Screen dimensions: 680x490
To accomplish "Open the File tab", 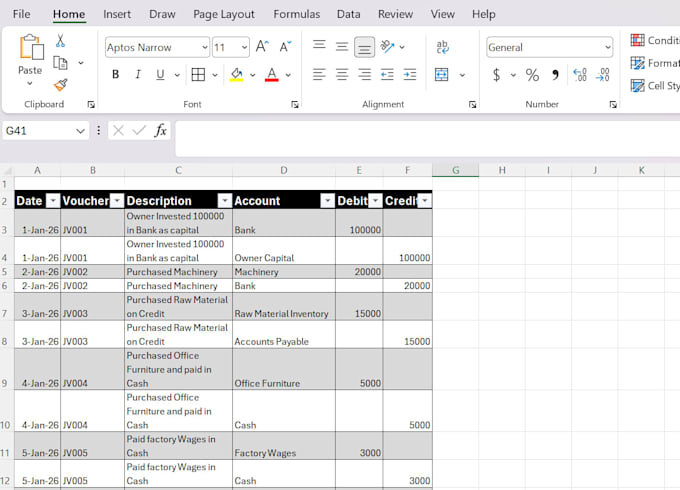I will point(21,14).
